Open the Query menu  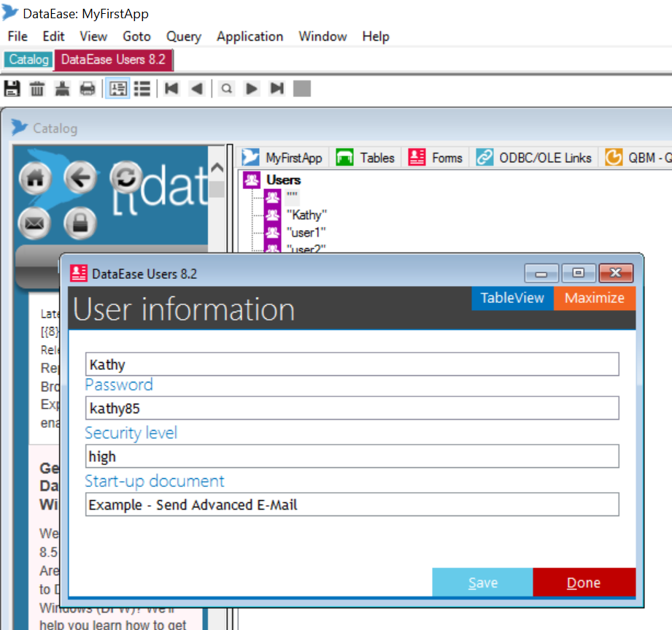[x=184, y=37]
